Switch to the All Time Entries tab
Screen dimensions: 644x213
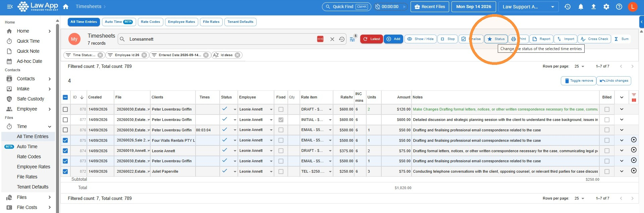84,22
